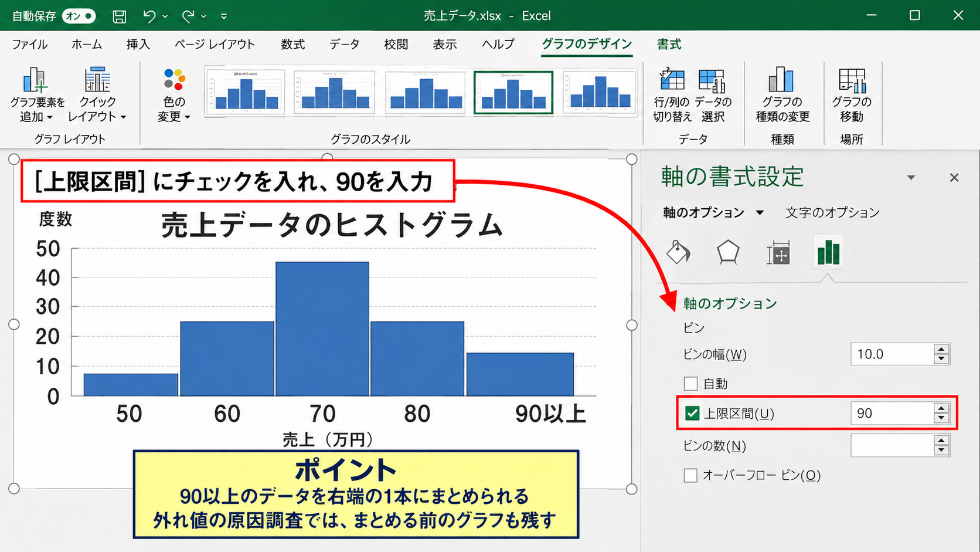Screen dimensions: 980x552
Task: Open 文字のオプション tab in pane
Action: coord(832,212)
